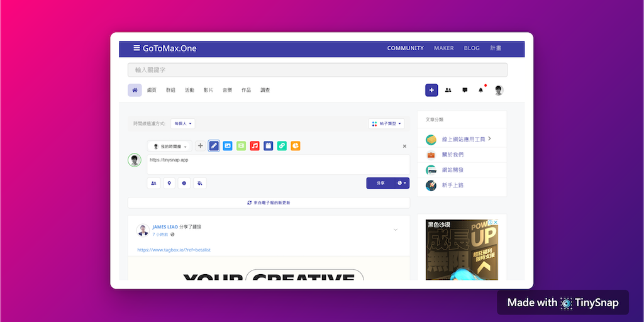Image resolution: width=644 pixels, height=322 pixels.
Task: Click the James Liao post avatar
Action: coord(143,230)
